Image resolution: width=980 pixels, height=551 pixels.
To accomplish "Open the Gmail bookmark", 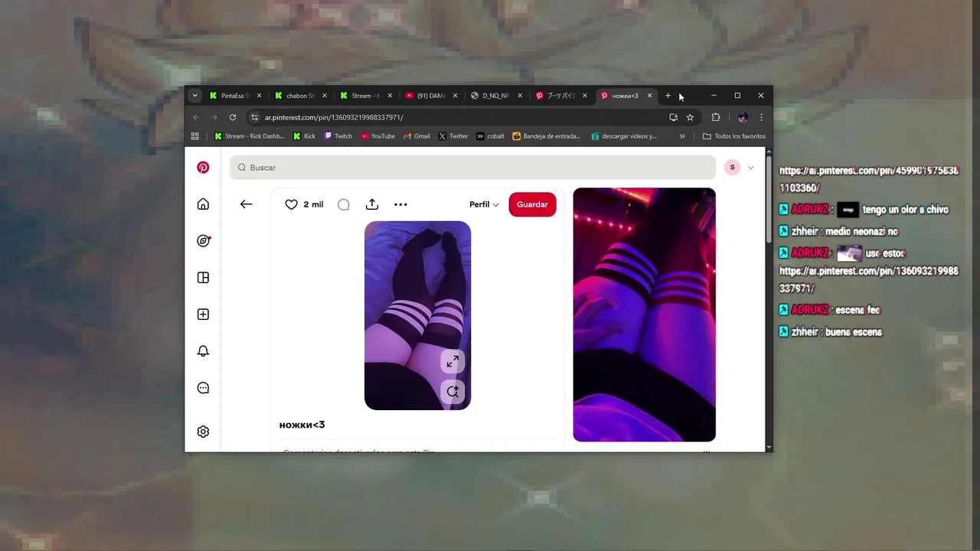I will (x=416, y=136).
